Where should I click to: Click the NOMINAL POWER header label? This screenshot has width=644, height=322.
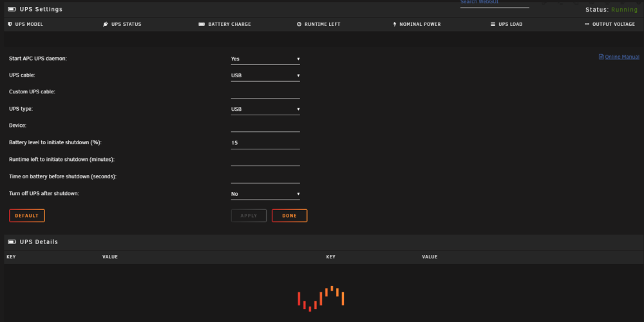(420, 24)
